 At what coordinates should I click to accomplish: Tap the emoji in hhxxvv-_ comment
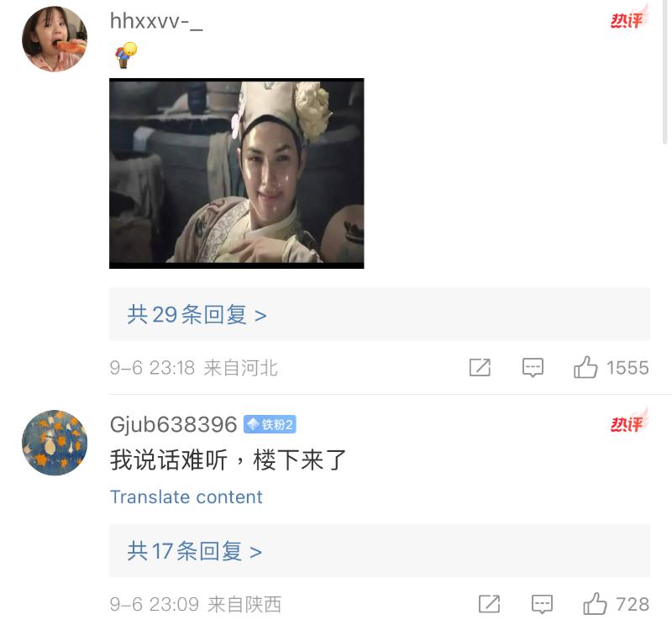(x=125, y=55)
